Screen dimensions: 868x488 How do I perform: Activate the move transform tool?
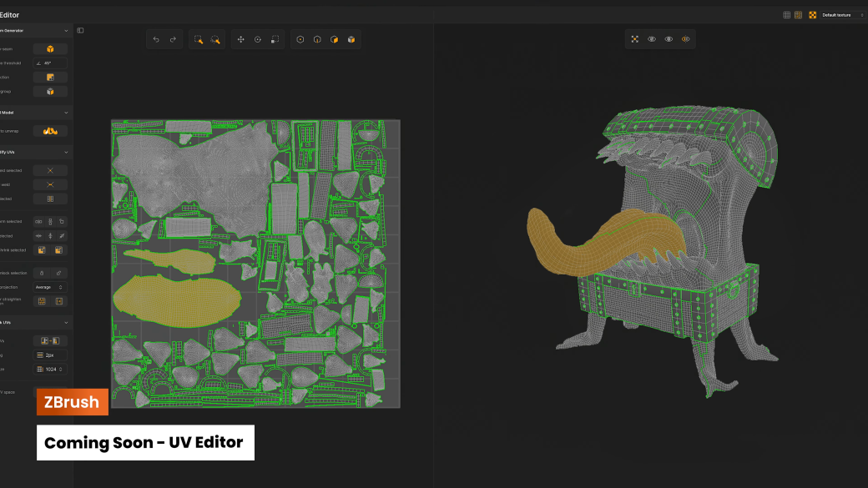point(241,39)
